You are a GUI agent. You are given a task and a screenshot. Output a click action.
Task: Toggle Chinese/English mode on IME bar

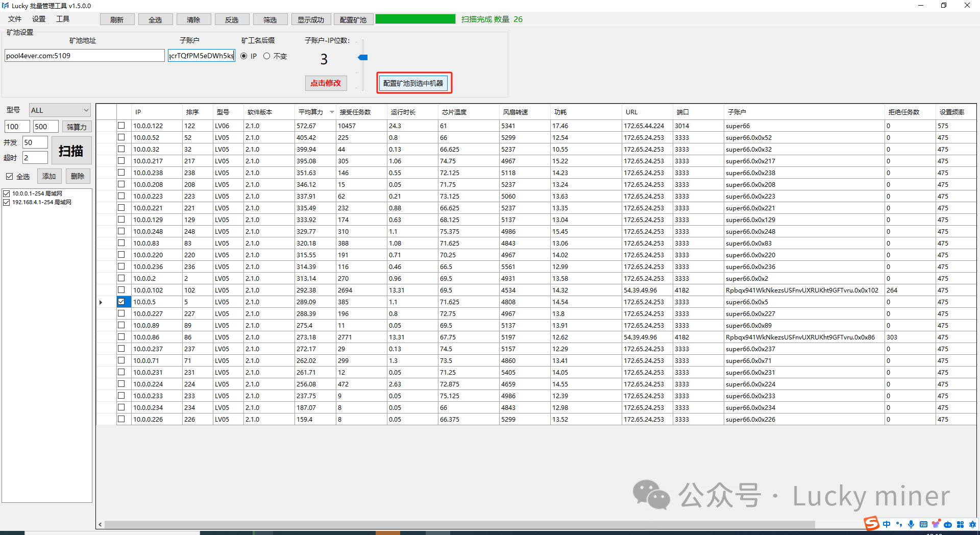click(x=887, y=524)
